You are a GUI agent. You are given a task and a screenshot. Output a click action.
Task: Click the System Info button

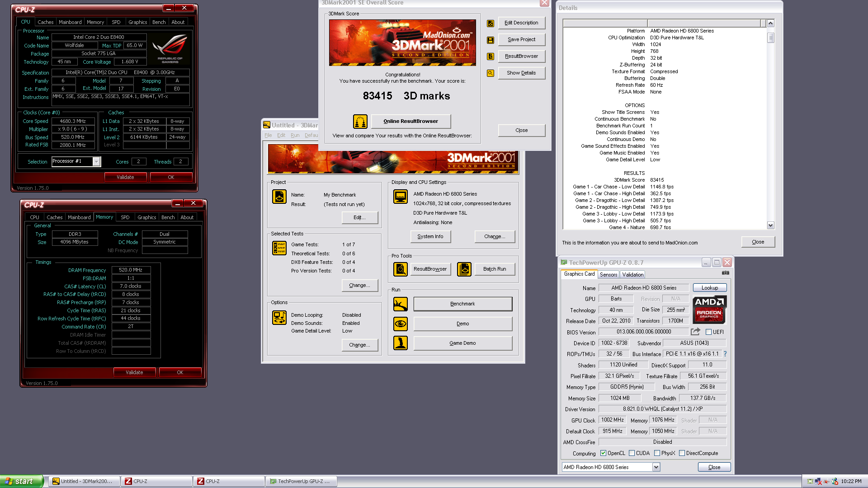[x=431, y=236]
